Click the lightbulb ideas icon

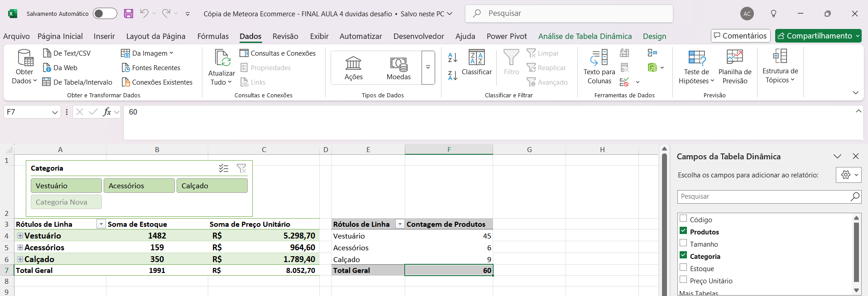coord(773,14)
